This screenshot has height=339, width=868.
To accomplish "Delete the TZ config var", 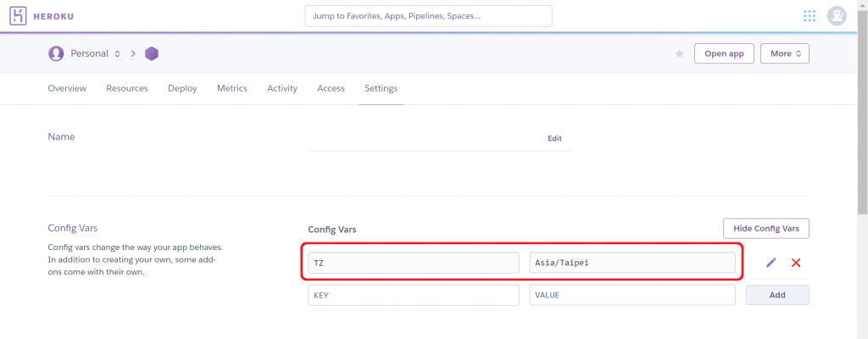I will pyautogui.click(x=796, y=263).
